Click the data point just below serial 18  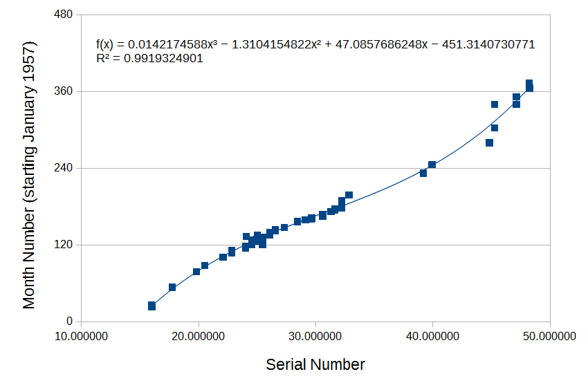pyautogui.click(x=172, y=288)
